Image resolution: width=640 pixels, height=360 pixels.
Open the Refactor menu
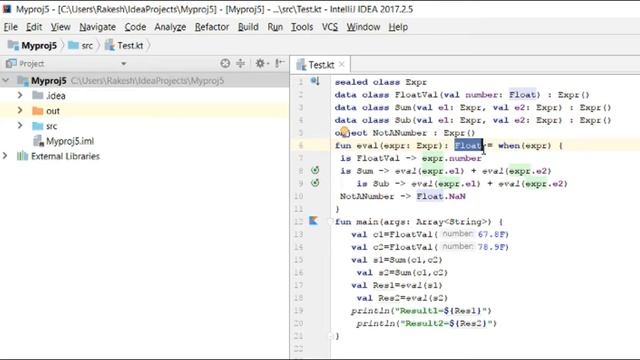coord(211,27)
